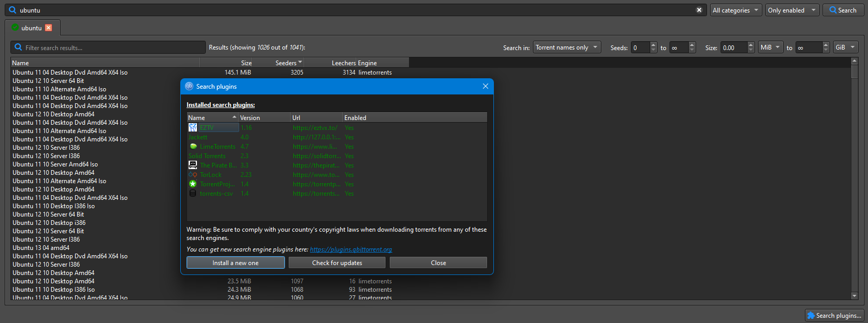Open the MiB size unit dropdown
Viewport: 868px width, 323px height.
pyautogui.click(x=771, y=47)
